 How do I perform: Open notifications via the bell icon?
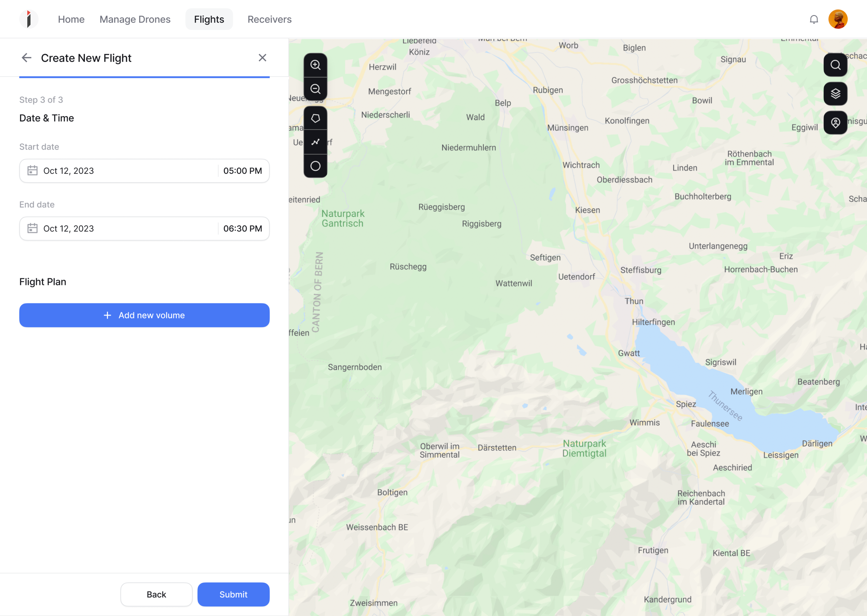coord(814,19)
